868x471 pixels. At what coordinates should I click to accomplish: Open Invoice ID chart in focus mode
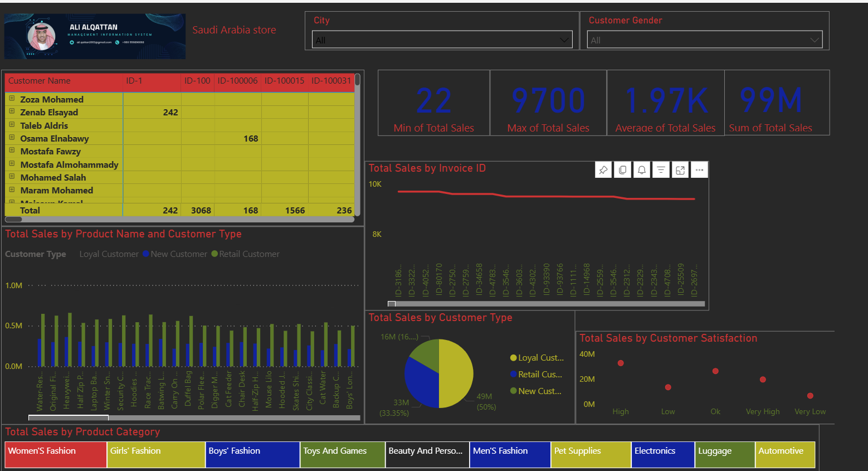pyautogui.click(x=680, y=170)
